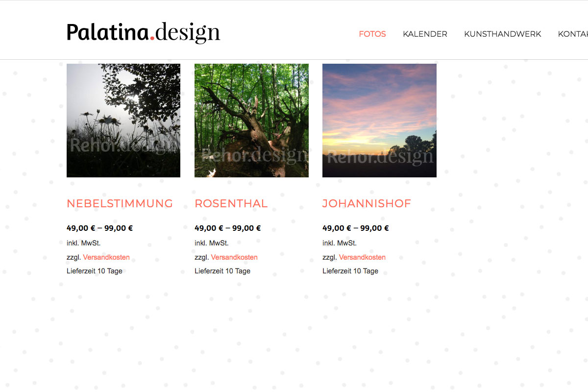Select the Rosenthal price 49,00 € – 99,00 €
588x392 pixels.
(228, 228)
